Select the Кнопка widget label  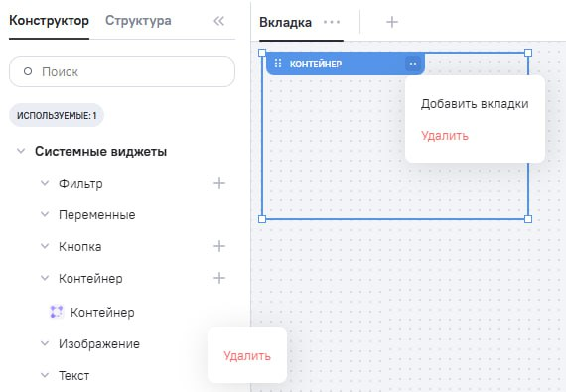click(x=80, y=247)
